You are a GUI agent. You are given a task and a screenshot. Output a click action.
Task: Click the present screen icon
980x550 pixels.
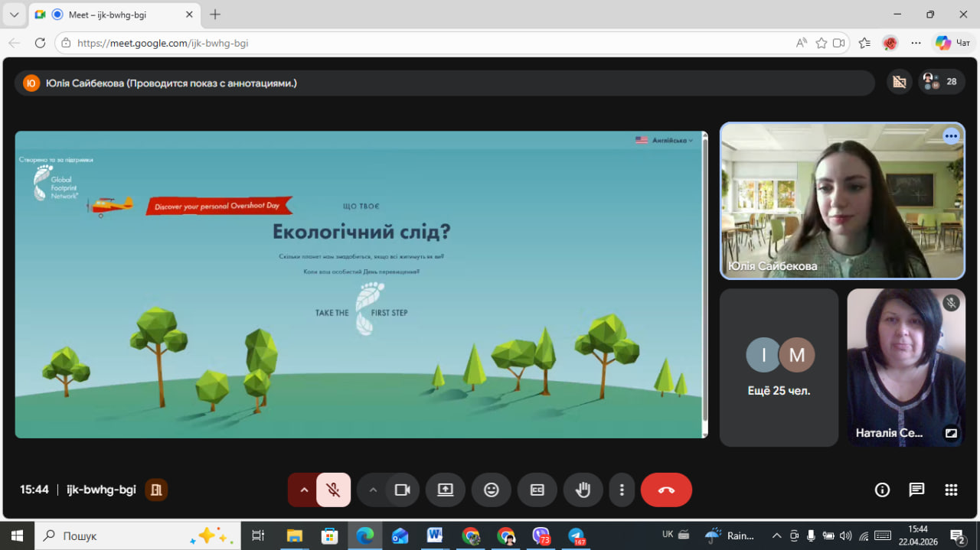coord(446,490)
